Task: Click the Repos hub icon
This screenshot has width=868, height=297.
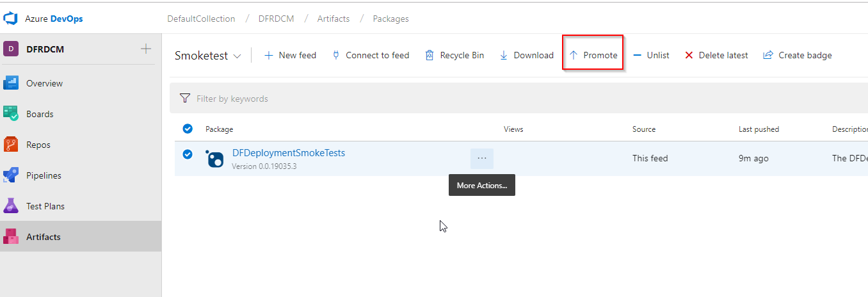Action: point(11,145)
